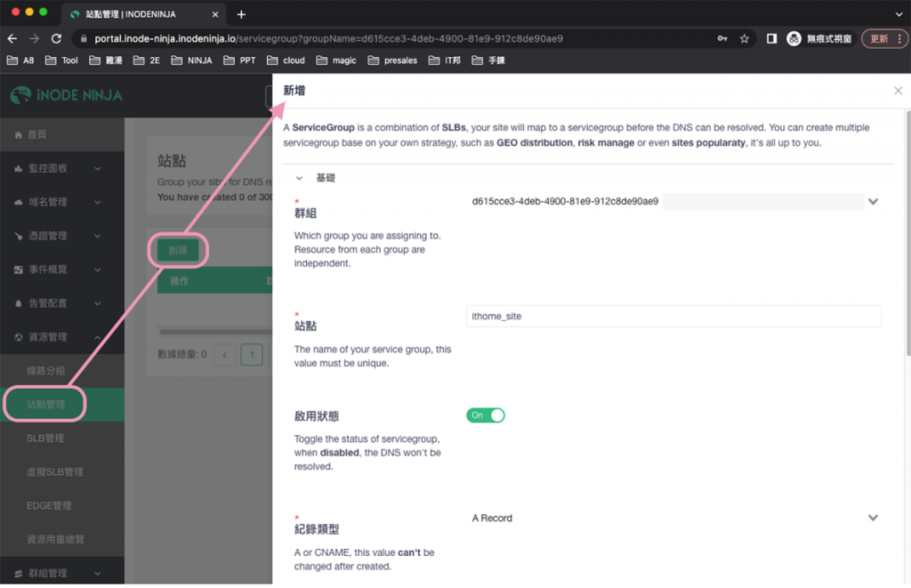911x588 pixels.
Task: Go back with browser back arrow
Action: coord(12,38)
